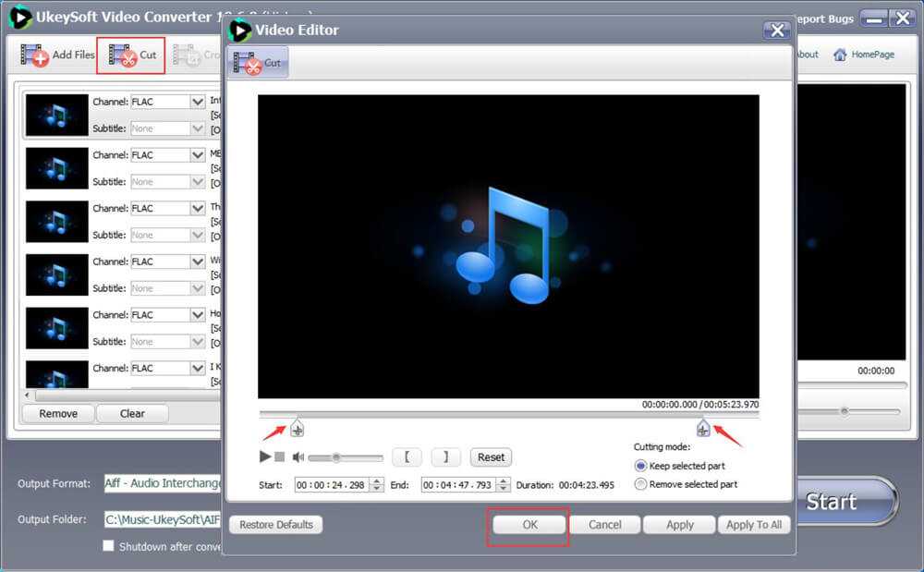The height and width of the screenshot is (572, 924).
Task: Click the Reset button
Action: 491,456
